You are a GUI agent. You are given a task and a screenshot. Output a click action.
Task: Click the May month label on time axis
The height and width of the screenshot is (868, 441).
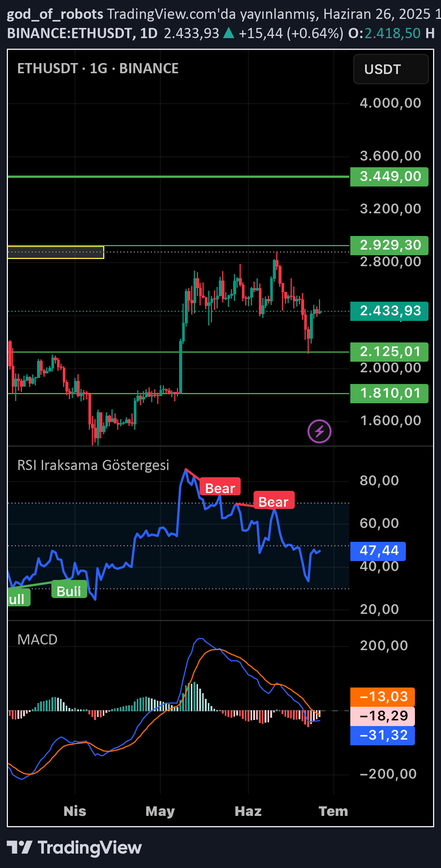click(x=160, y=811)
